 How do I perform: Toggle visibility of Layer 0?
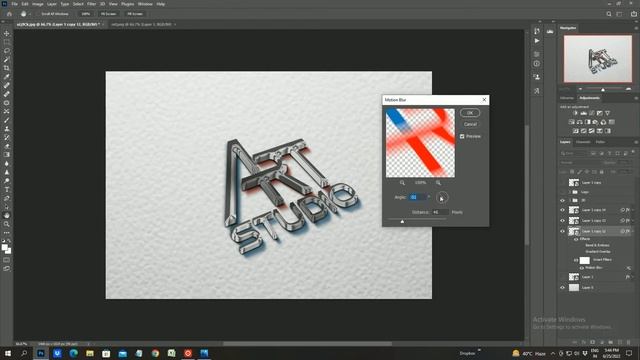[562, 288]
